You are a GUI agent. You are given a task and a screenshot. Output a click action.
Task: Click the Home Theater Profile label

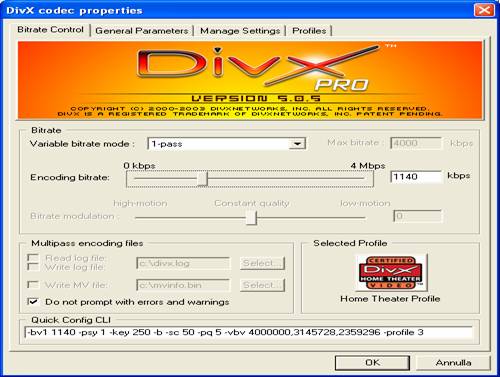(390, 299)
